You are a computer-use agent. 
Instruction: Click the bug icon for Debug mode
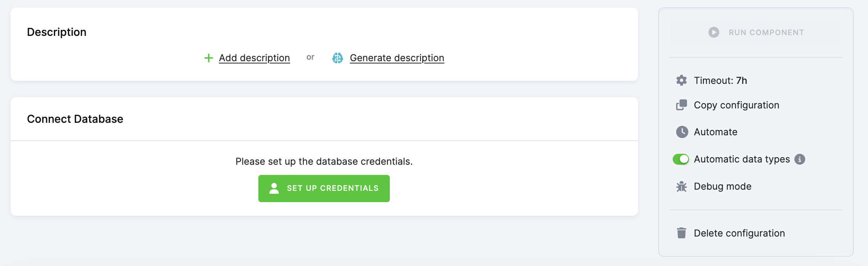pyautogui.click(x=681, y=187)
